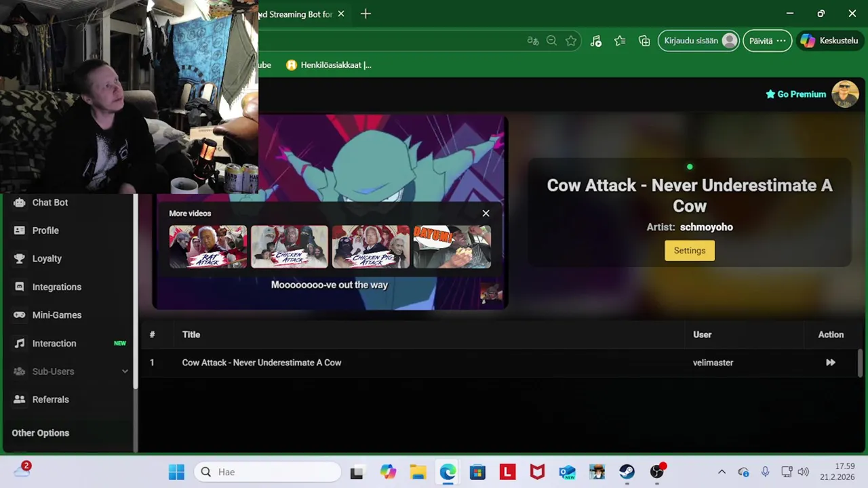Image resolution: width=868 pixels, height=488 pixels.
Task: Open the Chat Bot sidebar item
Action: click(x=50, y=203)
